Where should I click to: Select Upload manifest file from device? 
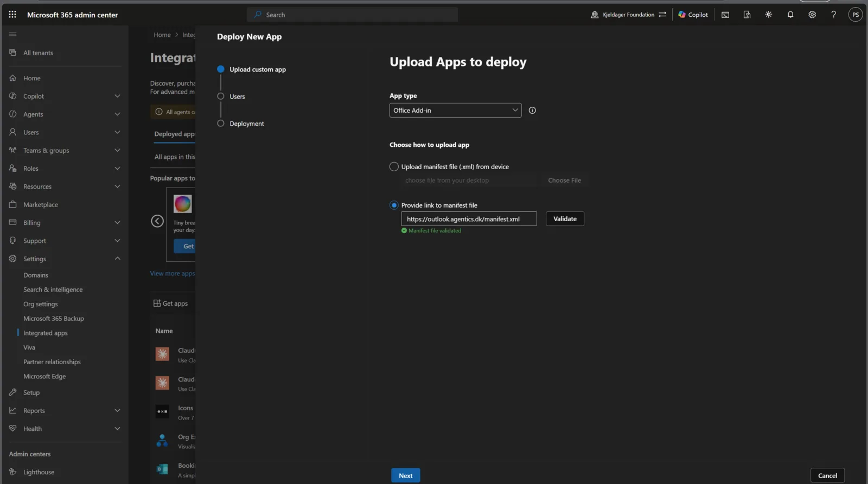pyautogui.click(x=394, y=167)
